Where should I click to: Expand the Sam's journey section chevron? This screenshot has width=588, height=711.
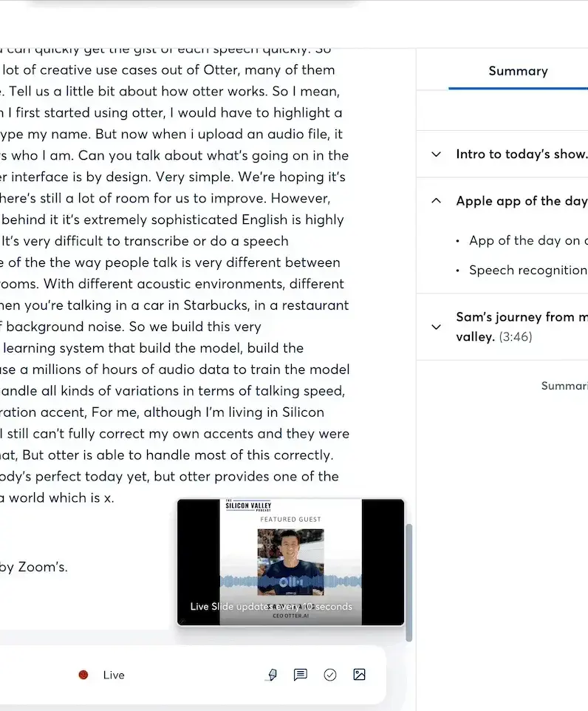coord(436,327)
